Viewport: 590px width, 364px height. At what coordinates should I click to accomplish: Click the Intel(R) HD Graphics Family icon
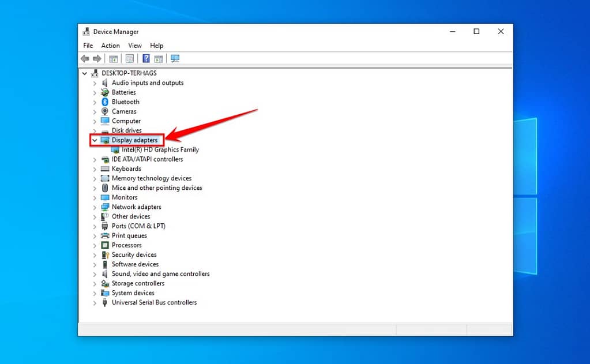[115, 150]
